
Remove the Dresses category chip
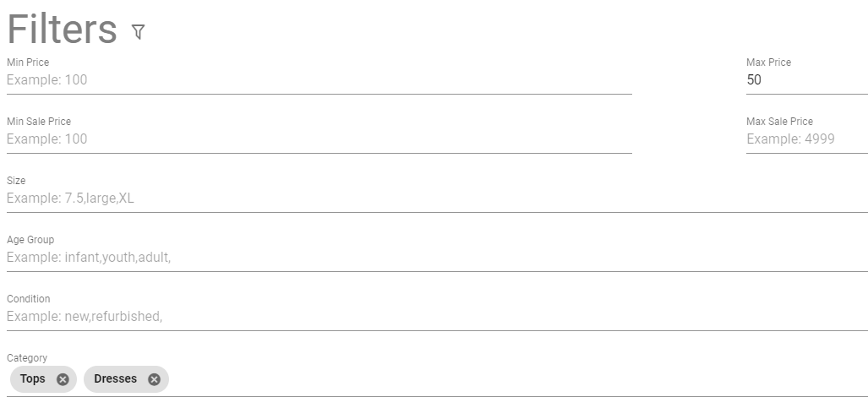click(155, 379)
